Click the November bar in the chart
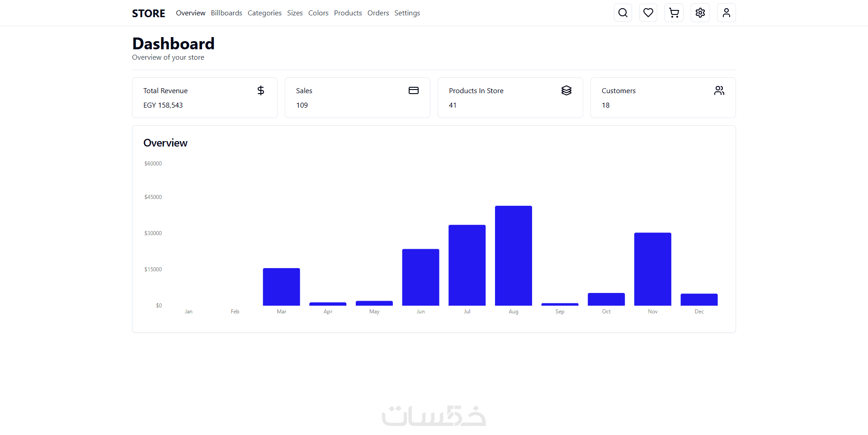This screenshot has width=868, height=435. tap(653, 269)
